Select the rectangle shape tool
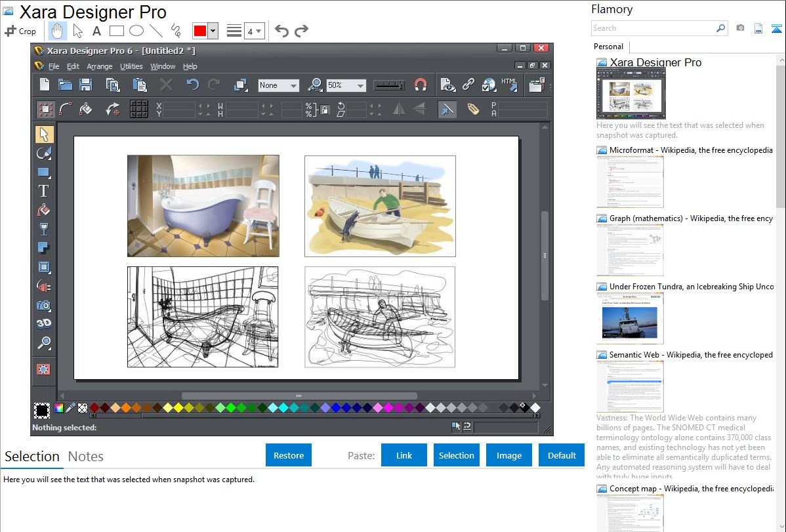Viewport: 786px width, 532px height. click(116, 31)
